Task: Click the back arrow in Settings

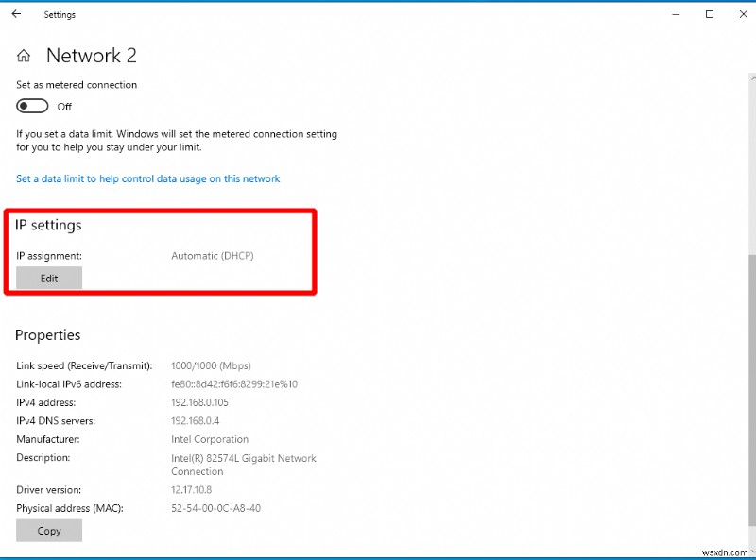Action: 15,14
